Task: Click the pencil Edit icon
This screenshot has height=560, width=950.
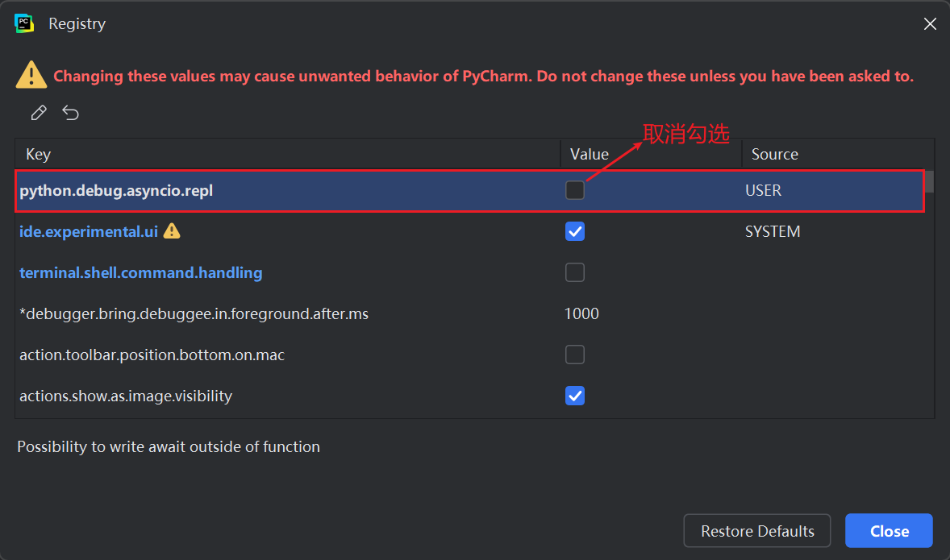Action: (39, 113)
